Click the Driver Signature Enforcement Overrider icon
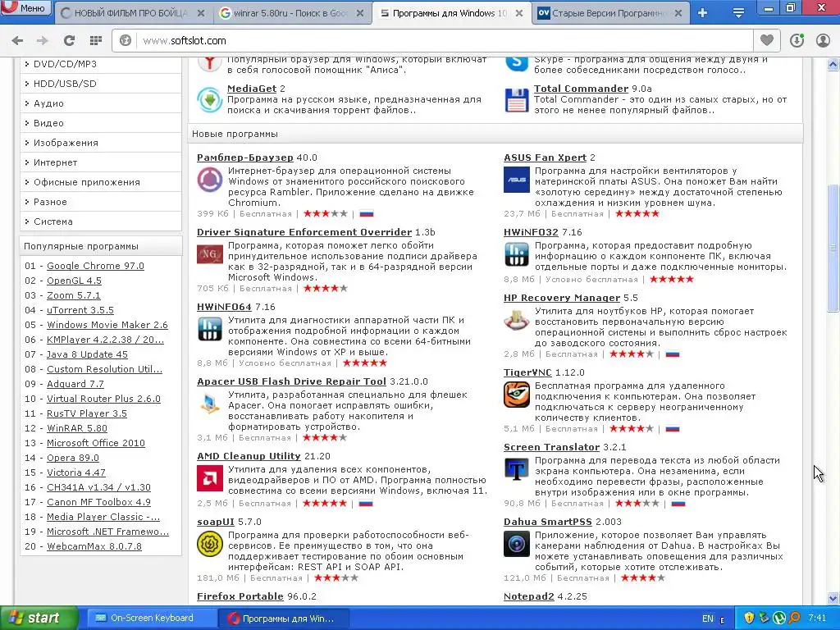The height and width of the screenshot is (630, 840). 209,254
